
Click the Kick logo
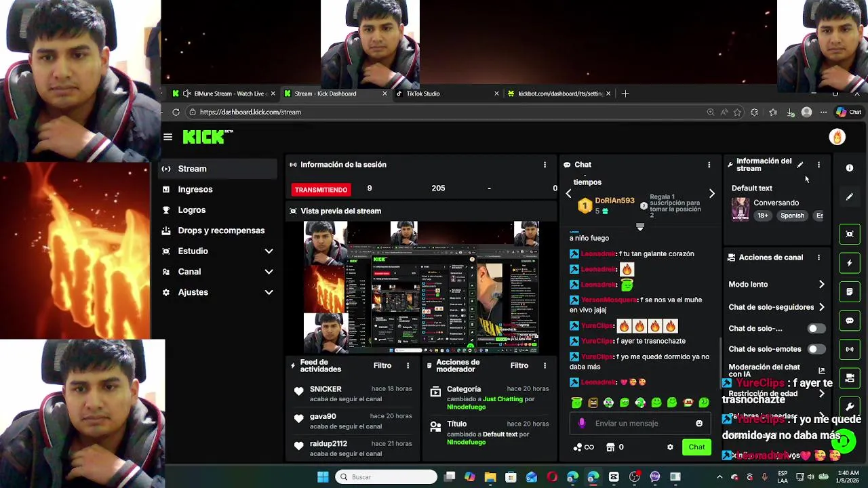pos(207,137)
